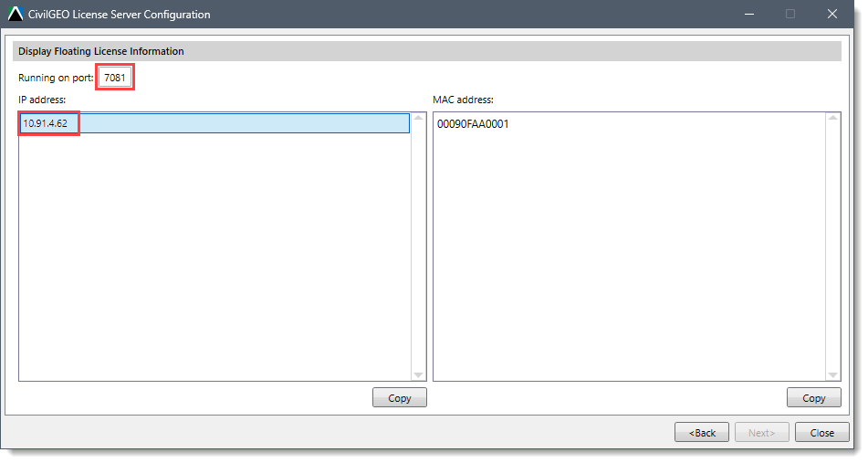Screen dimensions: 868x463
Task: Click the CivilGEO logo icon in title bar
Action: [16, 14]
